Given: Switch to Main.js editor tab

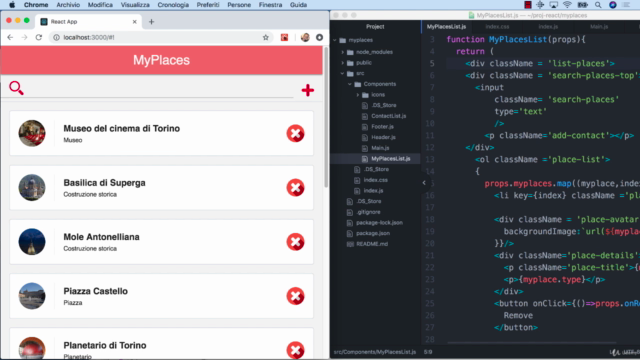Looking at the screenshot, I should [x=599, y=27].
